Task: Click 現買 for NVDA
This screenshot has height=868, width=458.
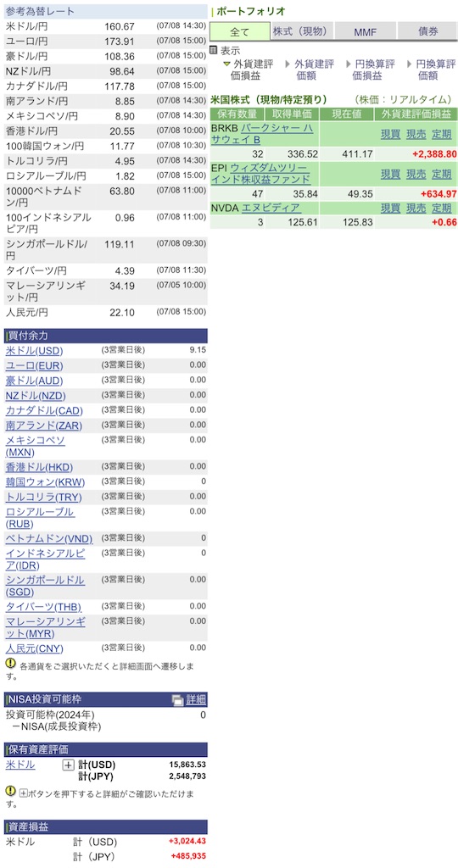Action: tap(390, 209)
